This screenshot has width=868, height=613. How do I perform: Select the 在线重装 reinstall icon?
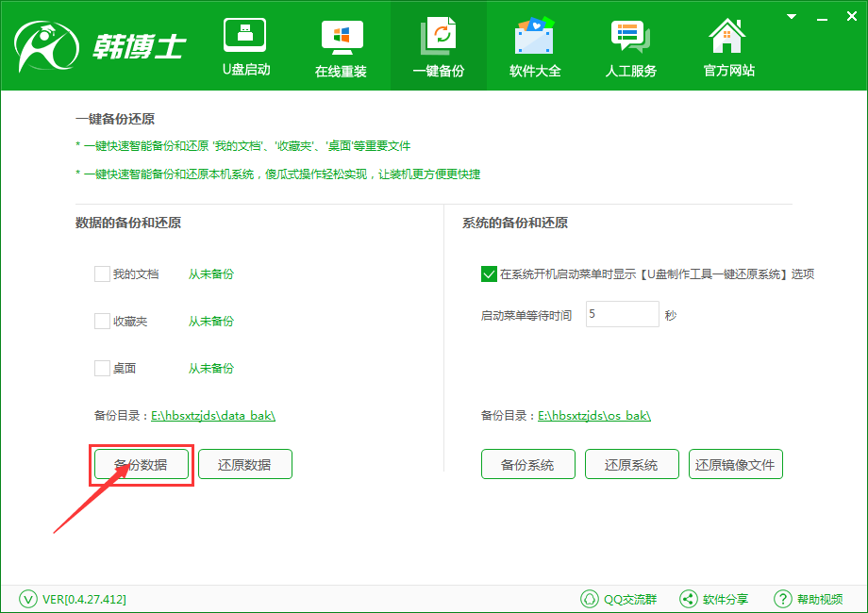[x=342, y=44]
